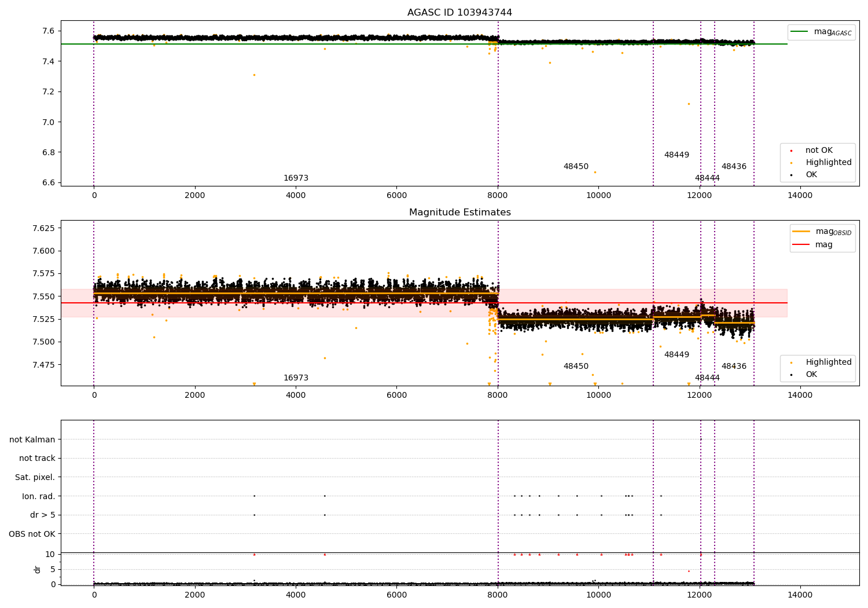Click the orange line sample in the mag OBSID legend
Image resolution: width=868 pixels, height=608 pixels.
[801, 232]
